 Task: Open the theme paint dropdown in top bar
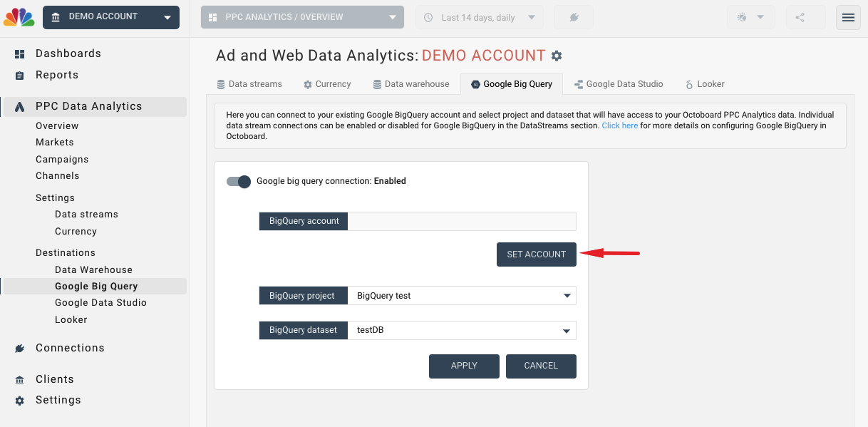[750, 17]
